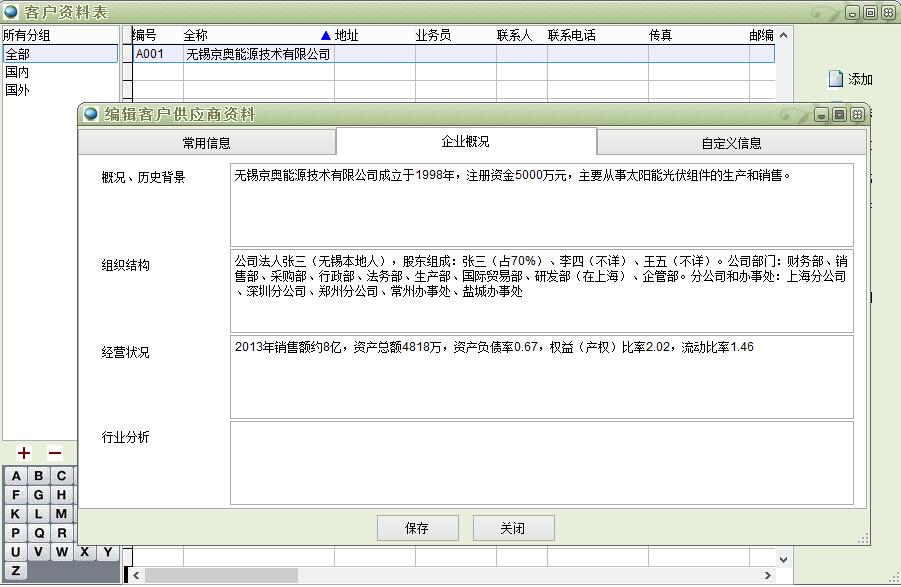
Task: Minimize the 客户资料表 window
Action: click(851, 12)
